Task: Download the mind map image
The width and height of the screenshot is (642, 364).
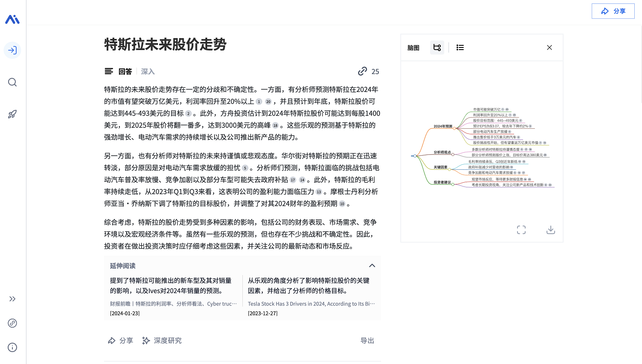Action: [x=550, y=230]
